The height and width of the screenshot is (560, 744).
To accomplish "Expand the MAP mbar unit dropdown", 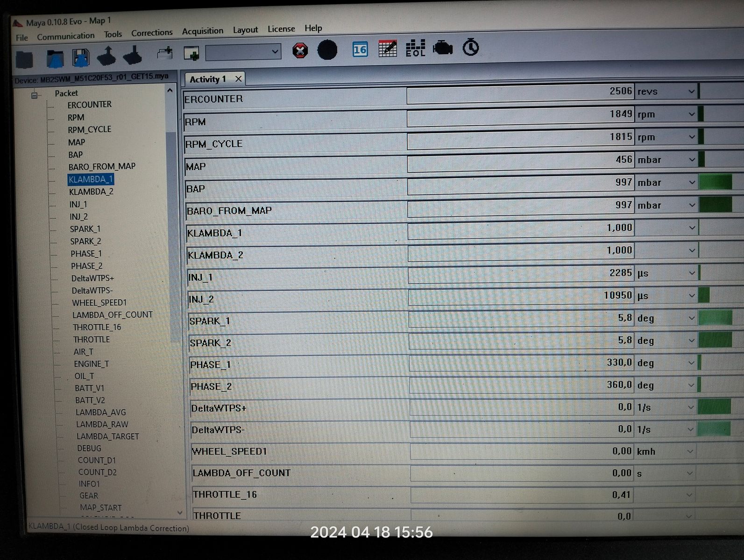I will 692,160.
